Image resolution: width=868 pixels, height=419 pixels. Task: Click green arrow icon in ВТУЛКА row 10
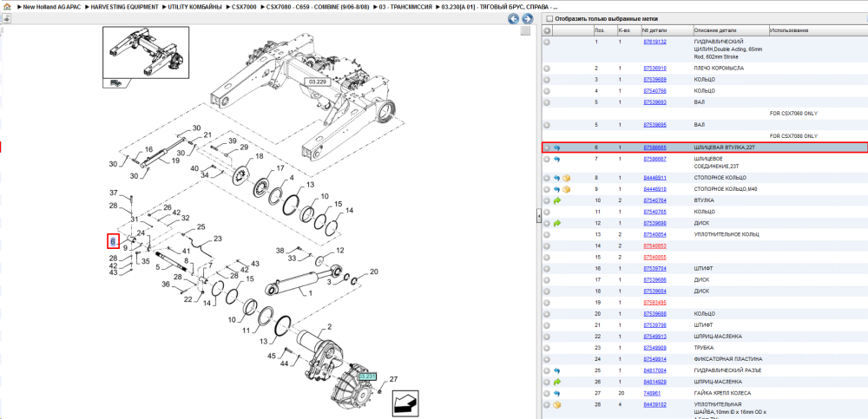[557, 200]
